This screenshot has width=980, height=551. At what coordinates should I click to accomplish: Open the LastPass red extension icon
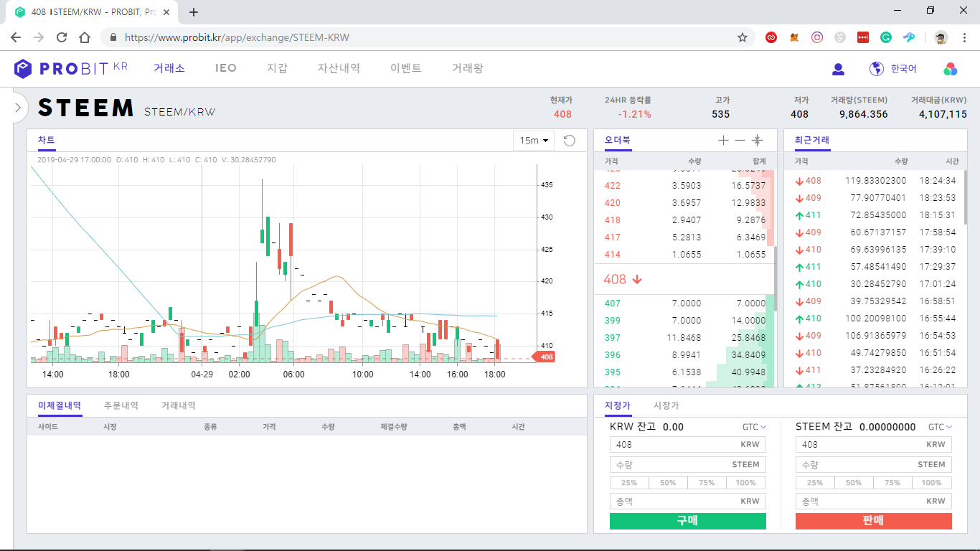click(863, 37)
